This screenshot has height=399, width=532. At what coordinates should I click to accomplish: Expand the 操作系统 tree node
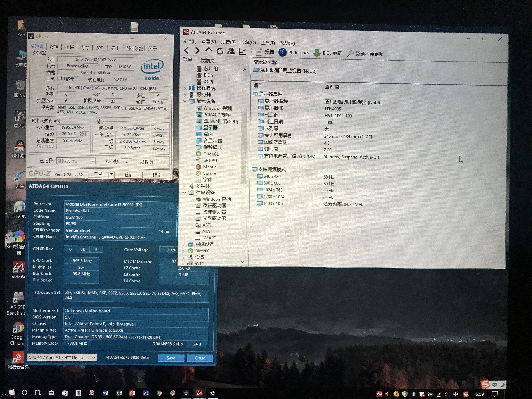[x=185, y=88]
